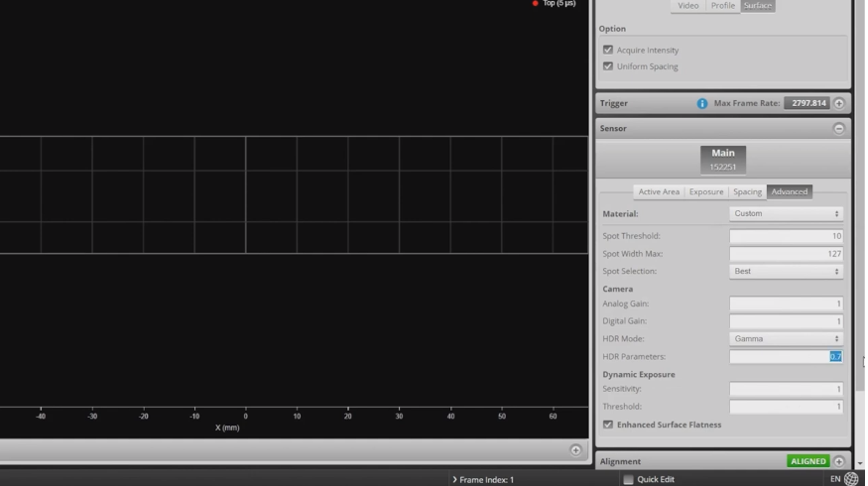Select the Advanced sensor tab
The height and width of the screenshot is (486, 868).
[x=789, y=192]
